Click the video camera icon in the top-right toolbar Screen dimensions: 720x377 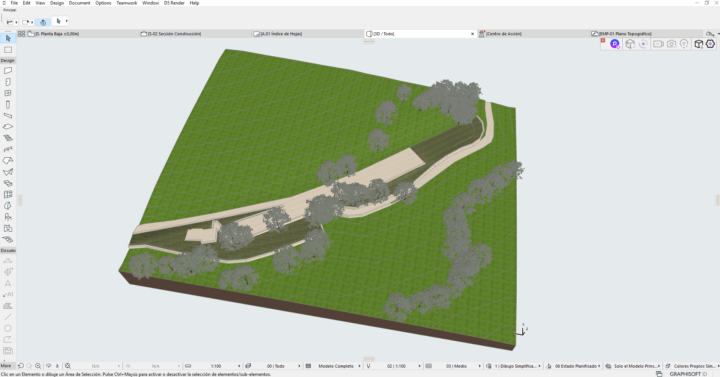658,44
